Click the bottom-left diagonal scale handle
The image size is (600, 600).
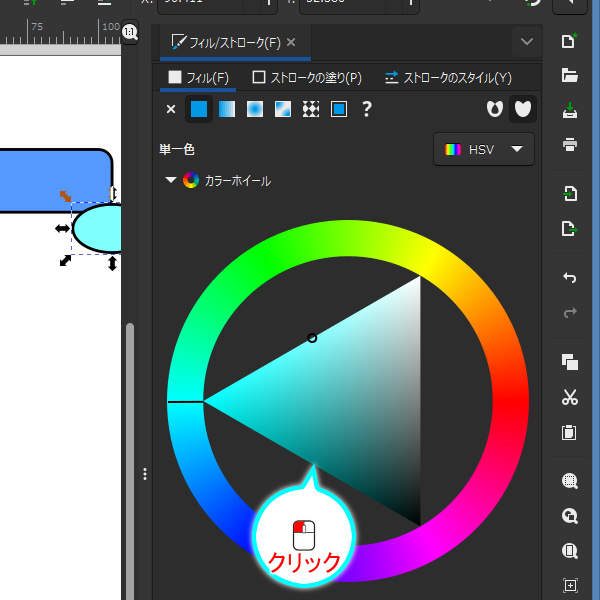(65, 261)
